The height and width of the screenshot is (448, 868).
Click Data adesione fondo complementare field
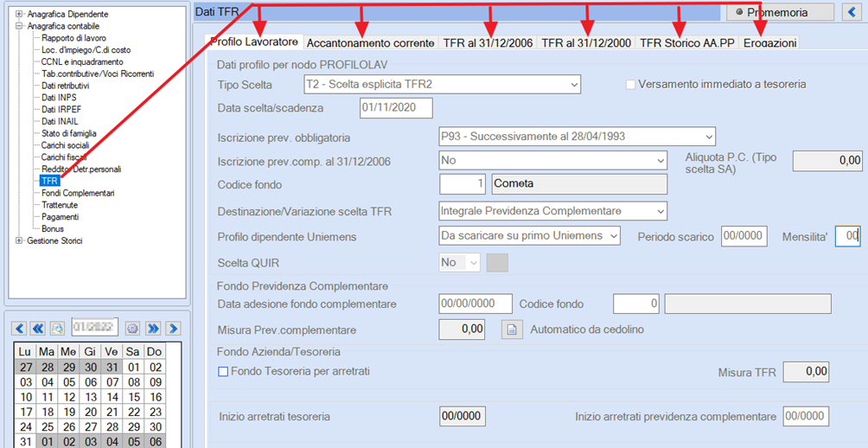(x=475, y=304)
